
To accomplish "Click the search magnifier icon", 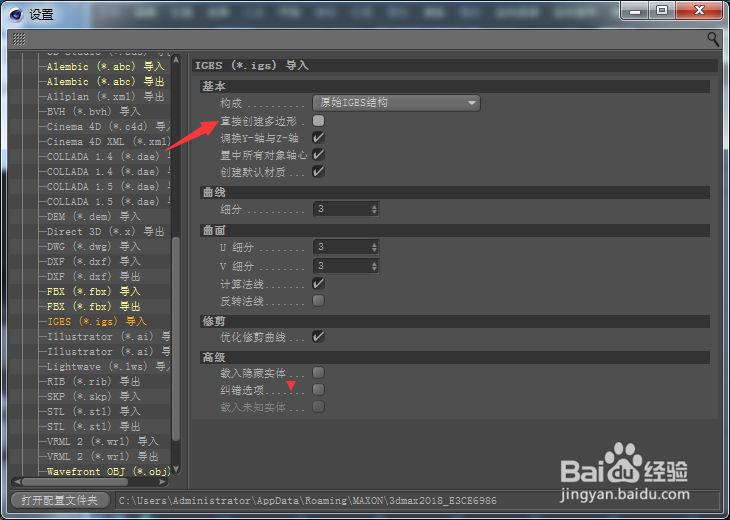I will pyautogui.click(x=713, y=39).
